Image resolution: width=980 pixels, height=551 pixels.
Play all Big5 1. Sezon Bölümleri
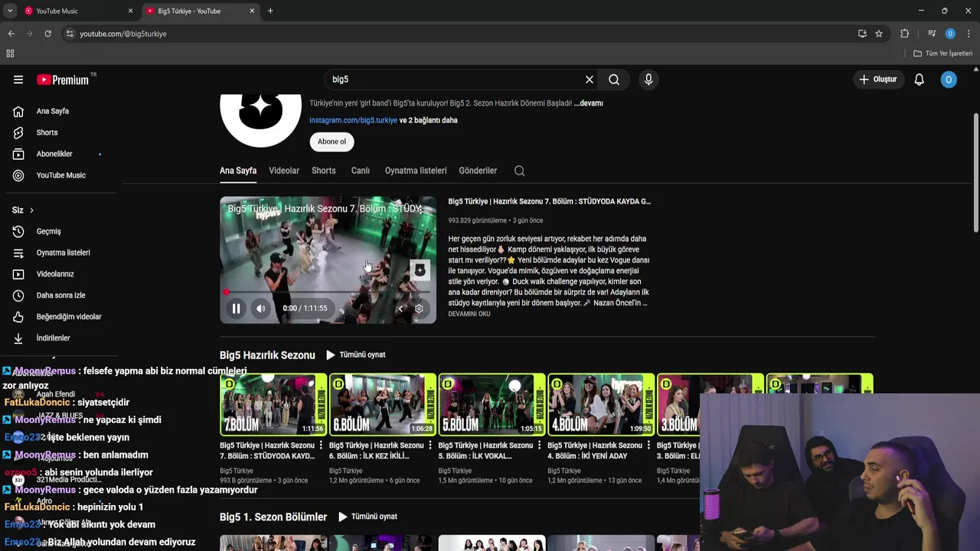pyautogui.click(x=368, y=517)
